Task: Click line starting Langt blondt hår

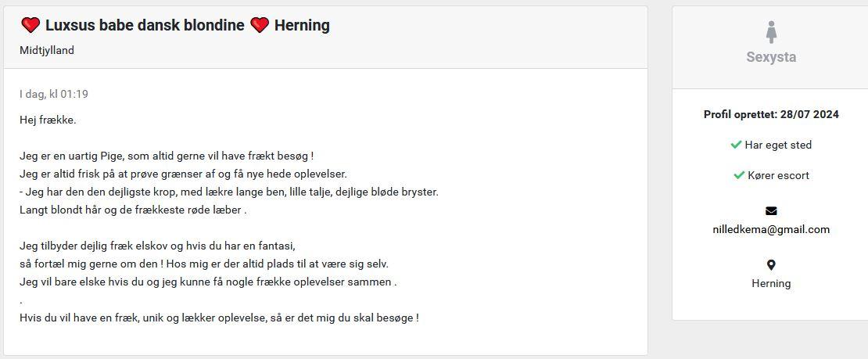Action: point(133,210)
